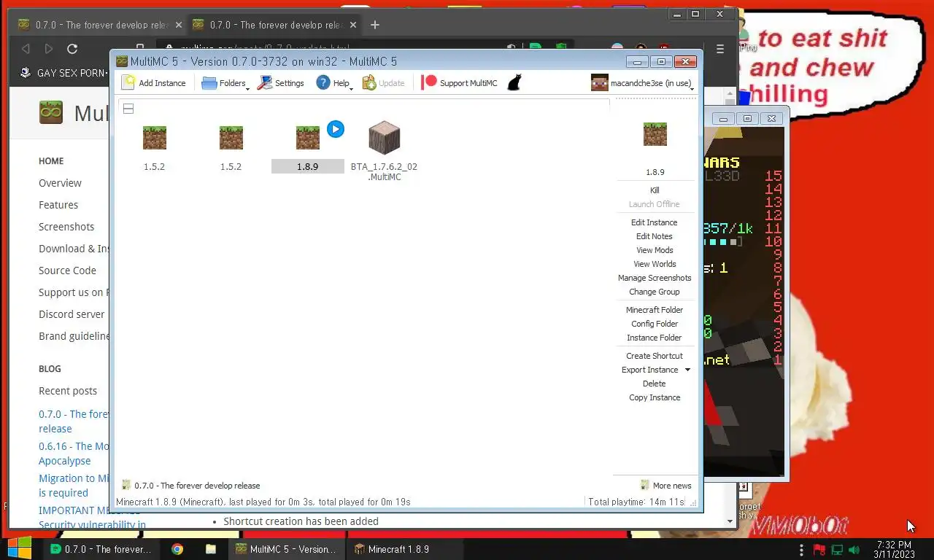This screenshot has height=560, width=934.
Task: Expand the Export Instance dropdown arrow
Action: (x=687, y=370)
